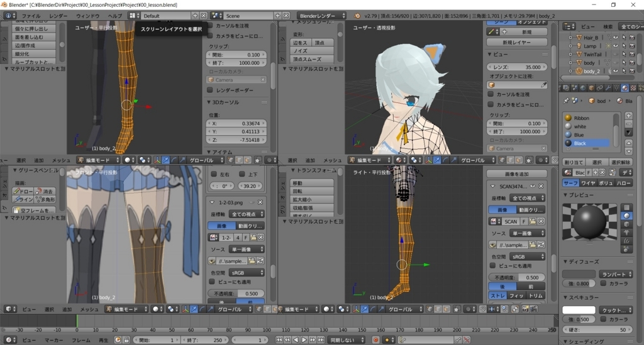Click Blender logo info icon in top bar
644x345 pixels.
(357, 16)
